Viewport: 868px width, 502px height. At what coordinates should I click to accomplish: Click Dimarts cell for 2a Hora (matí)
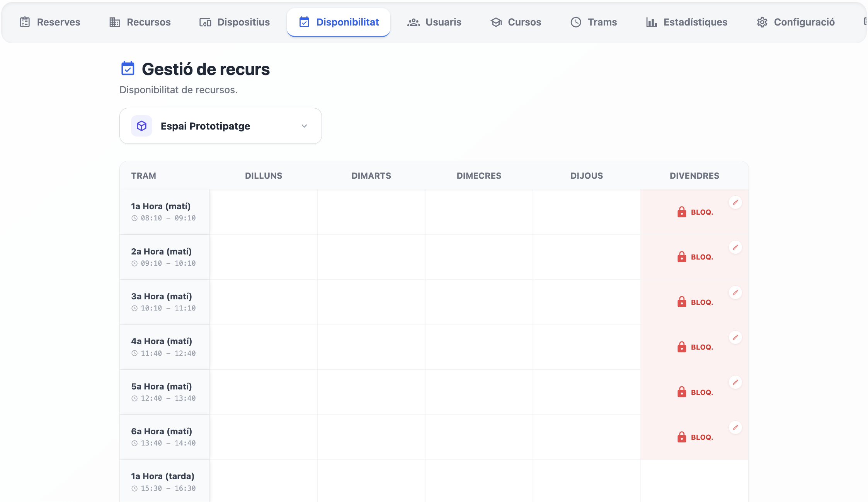[x=371, y=257]
